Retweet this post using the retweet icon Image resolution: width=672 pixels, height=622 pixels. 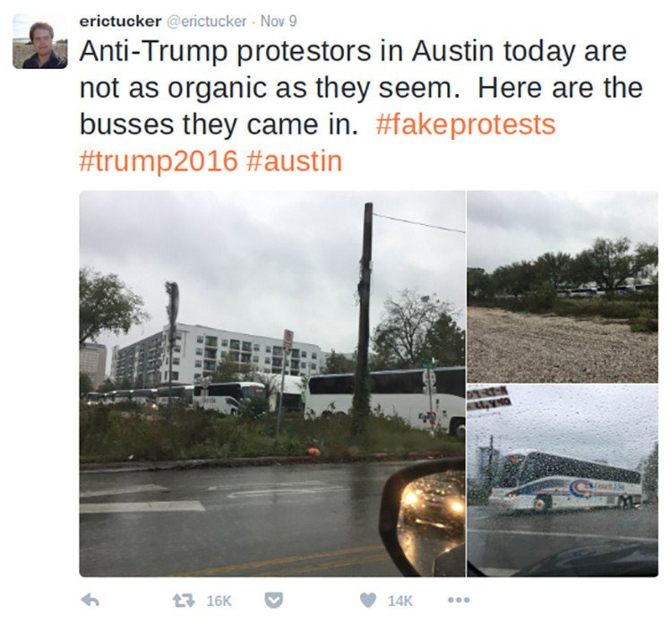coord(184,600)
